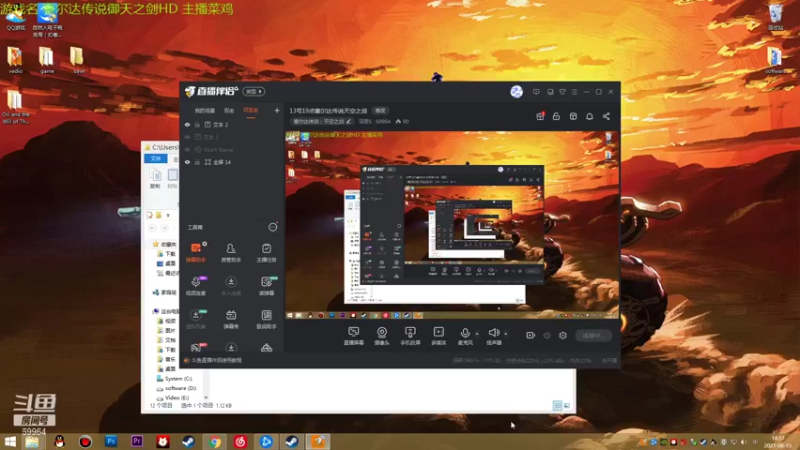
Task: Edit the game category pencil icon
Action: coord(348,121)
